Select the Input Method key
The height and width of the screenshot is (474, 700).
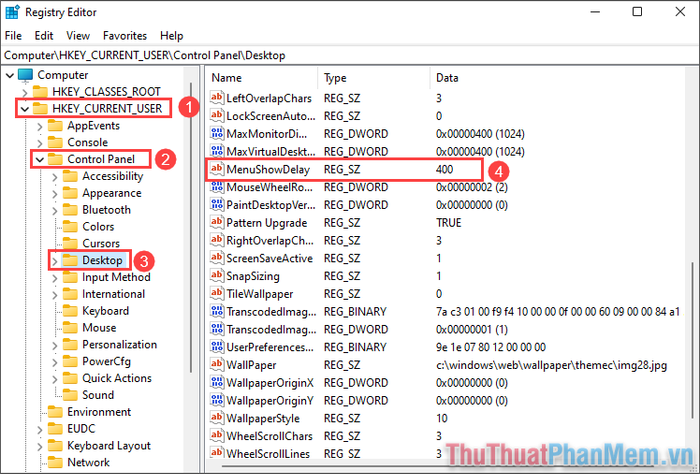click(x=116, y=277)
